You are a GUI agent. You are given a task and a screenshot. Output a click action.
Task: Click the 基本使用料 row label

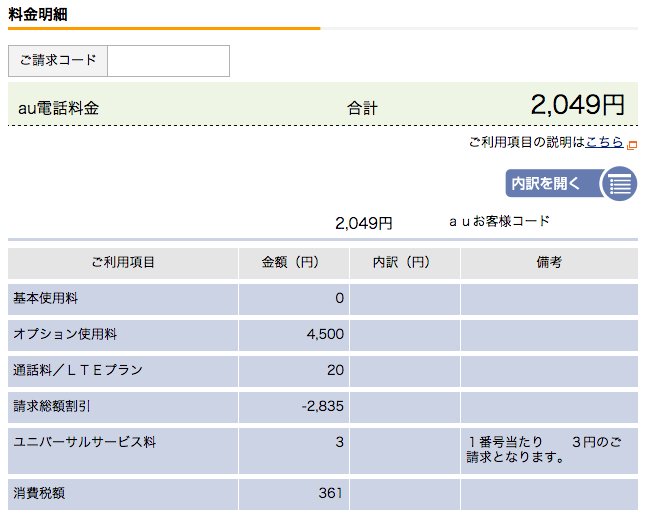pos(45,298)
